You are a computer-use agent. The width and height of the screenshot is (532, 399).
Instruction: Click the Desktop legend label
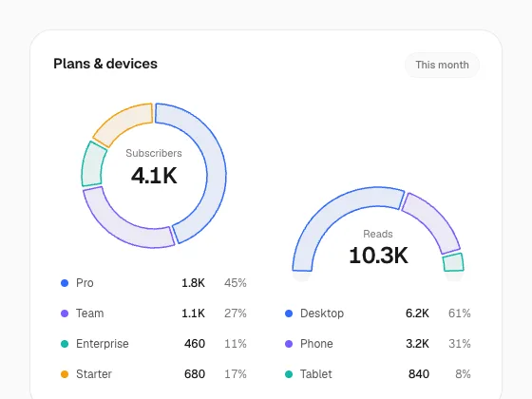tap(322, 313)
